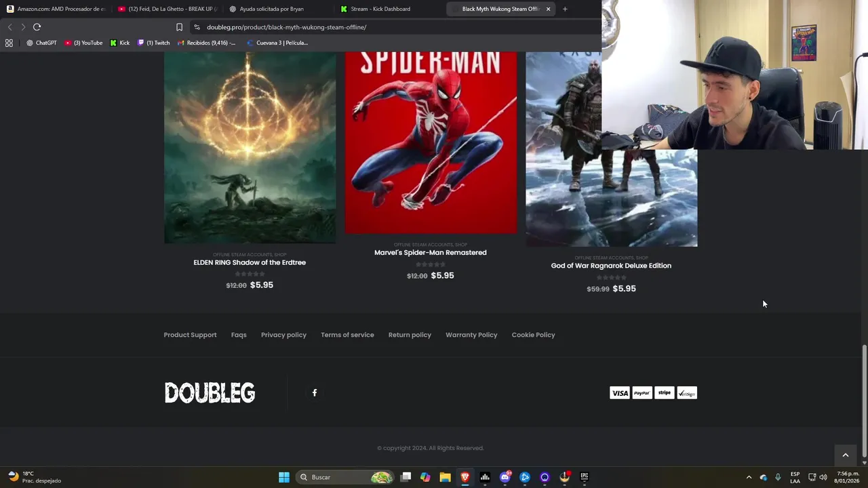868x488 pixels.
Task: Open the Recibidos Gmail bookmark
Action: [206, 43]
